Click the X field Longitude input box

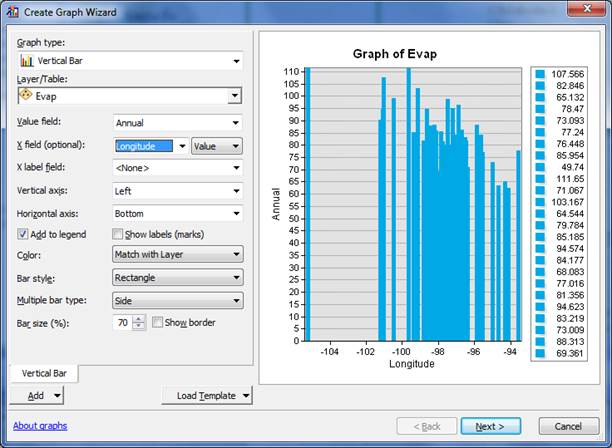[144, 146]
